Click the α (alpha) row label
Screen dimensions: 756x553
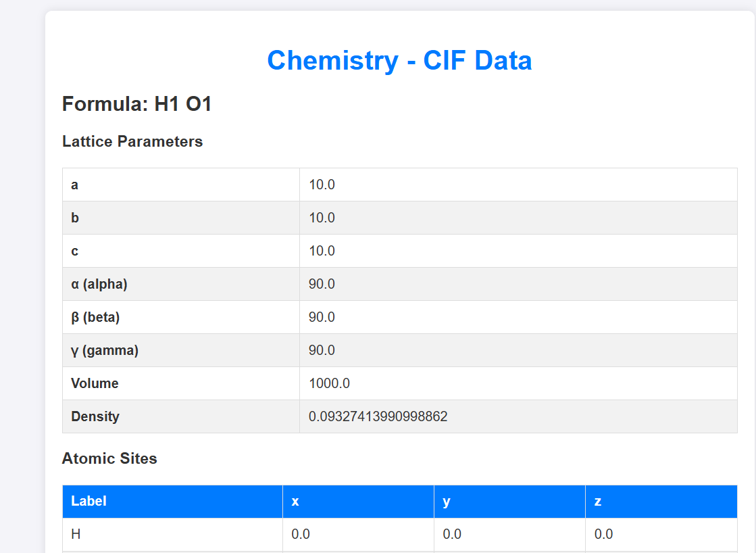[99, 284]
